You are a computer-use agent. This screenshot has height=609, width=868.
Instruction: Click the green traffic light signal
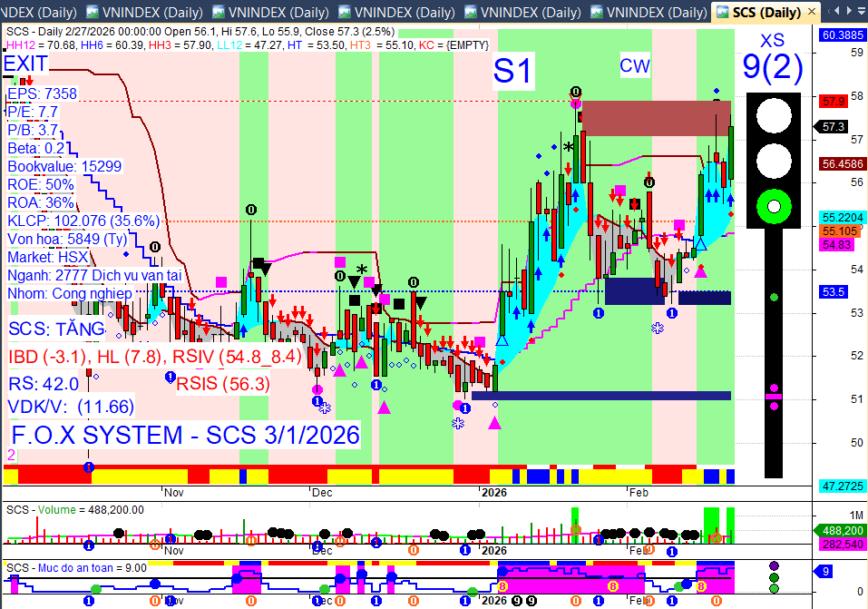(774, 207)
